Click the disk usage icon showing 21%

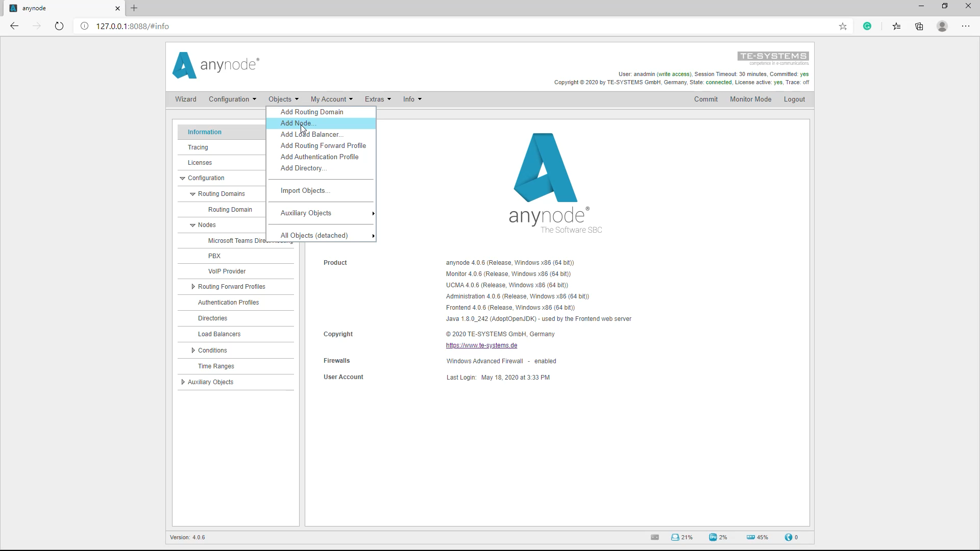[675, 537]
